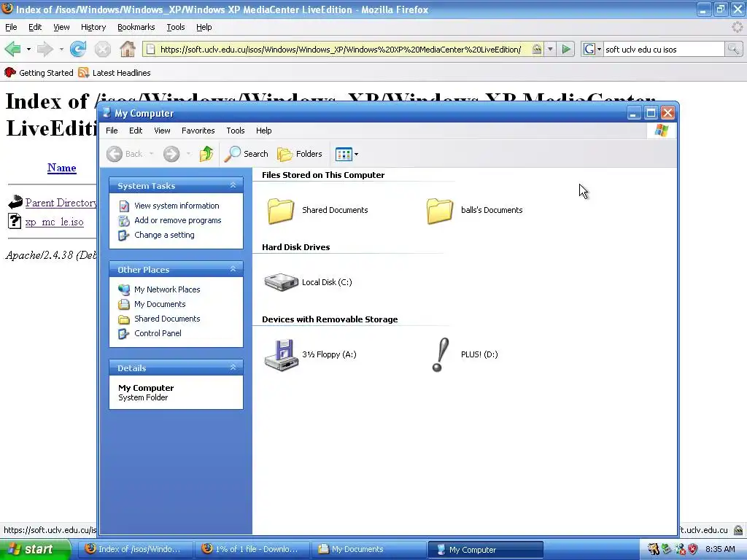Viewport: 747px width, 560px height.
Task: Click the My Computer taskbar button
Action: [485, 549]
